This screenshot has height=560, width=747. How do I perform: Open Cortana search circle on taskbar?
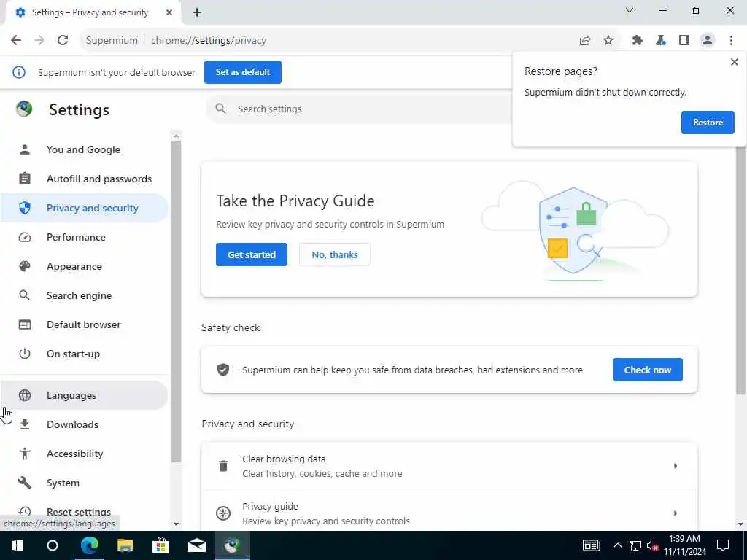pyautogui.click(x=53, y=545)
